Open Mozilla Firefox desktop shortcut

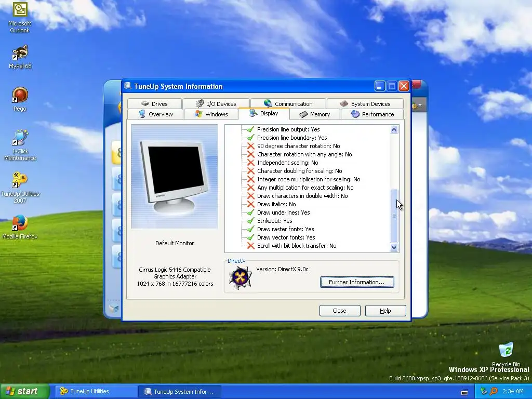click(20, 228)
